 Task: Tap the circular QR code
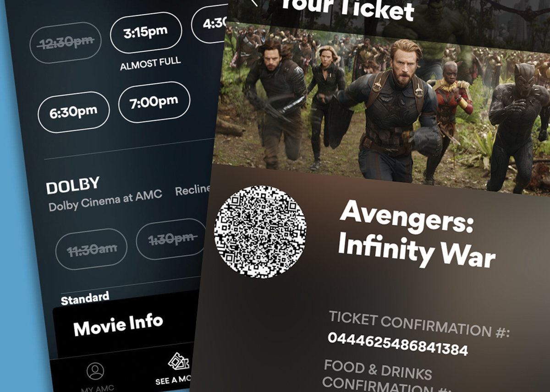[260, 232]
